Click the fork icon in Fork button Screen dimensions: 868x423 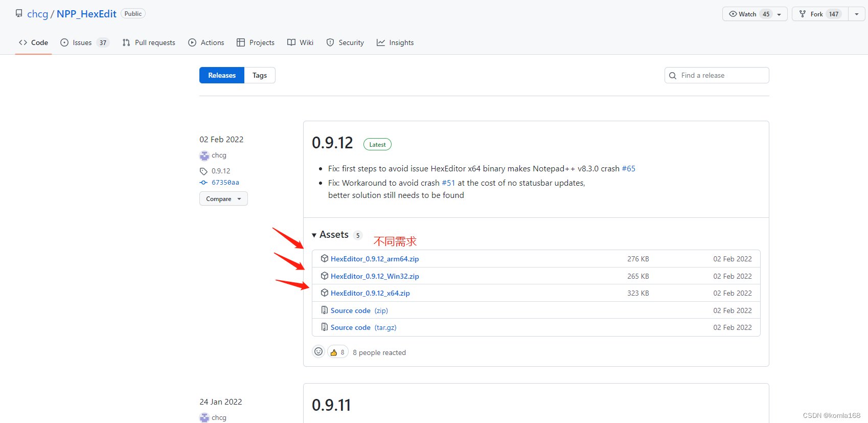(x=803, y=14)
